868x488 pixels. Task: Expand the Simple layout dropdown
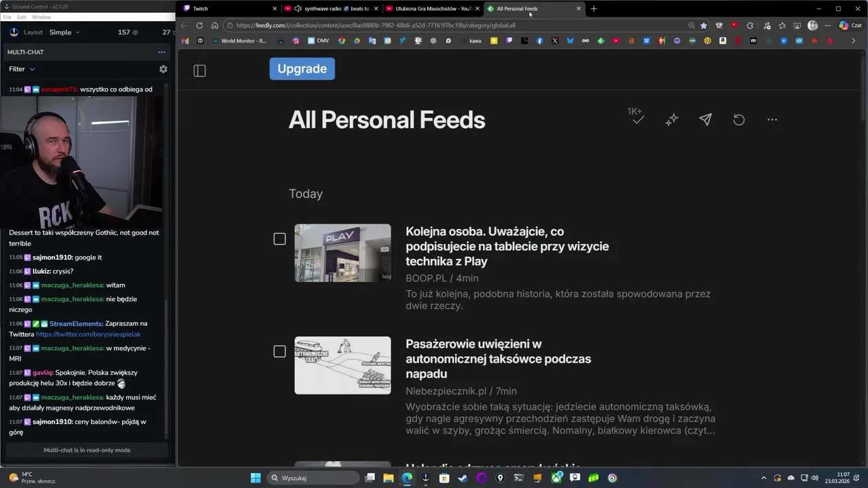click(64, 33)
